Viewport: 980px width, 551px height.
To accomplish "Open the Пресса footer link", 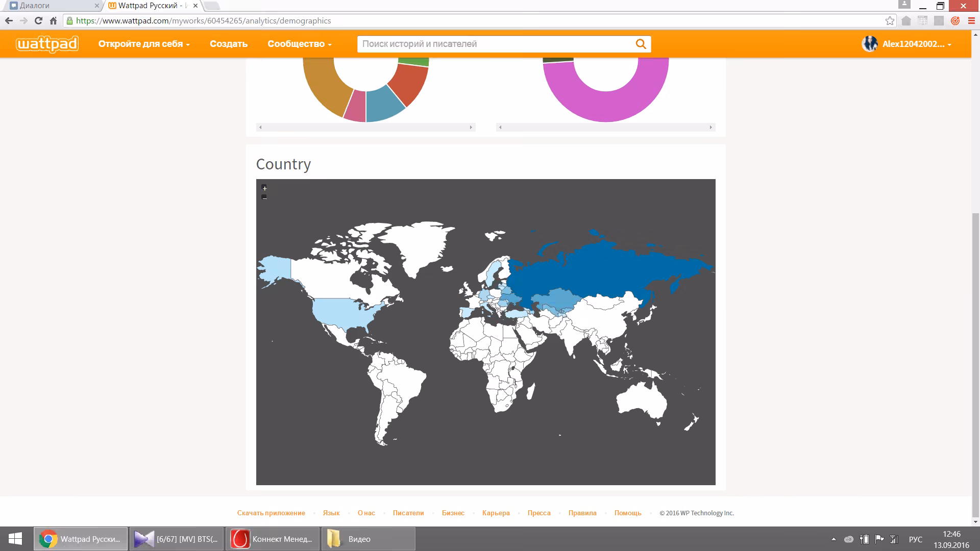I will [539, 513].
